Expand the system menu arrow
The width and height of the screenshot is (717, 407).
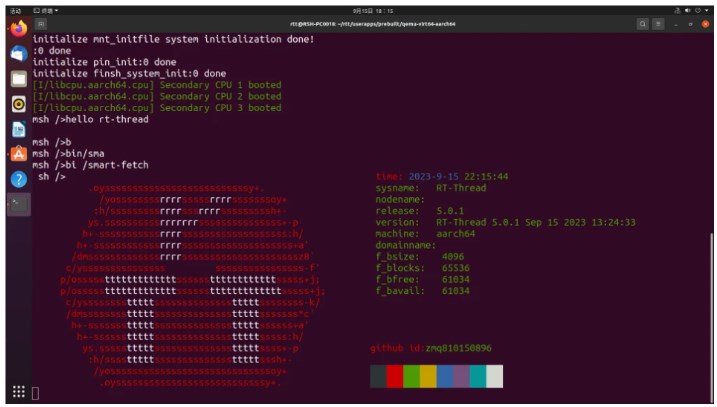[x=706, y=11]
